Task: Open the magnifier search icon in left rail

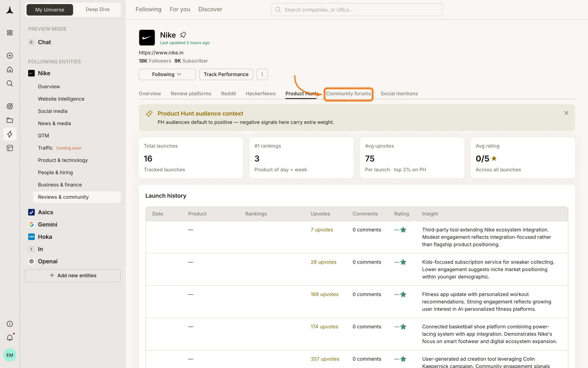Action: [10, 83]
